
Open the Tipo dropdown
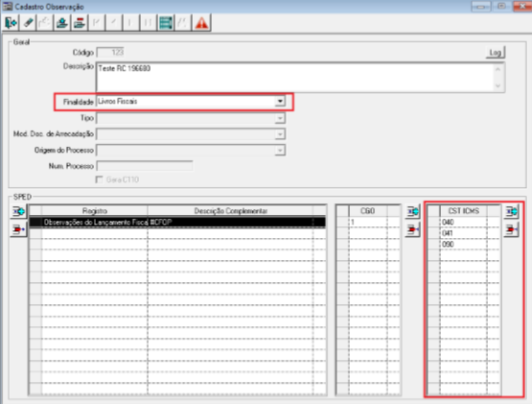coord(280,118)
